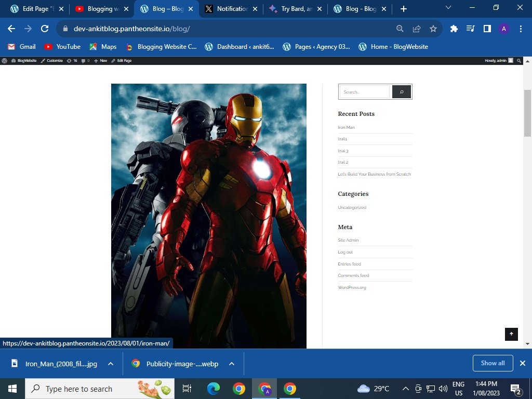Click the updates count 16 in admin bar

click(x=72, y=61)
